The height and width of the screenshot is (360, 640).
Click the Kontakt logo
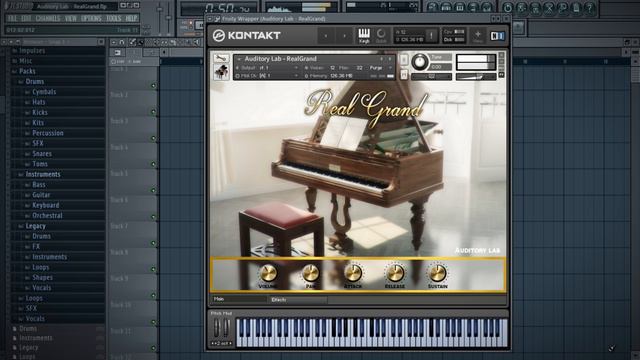[x=246, y=36]
